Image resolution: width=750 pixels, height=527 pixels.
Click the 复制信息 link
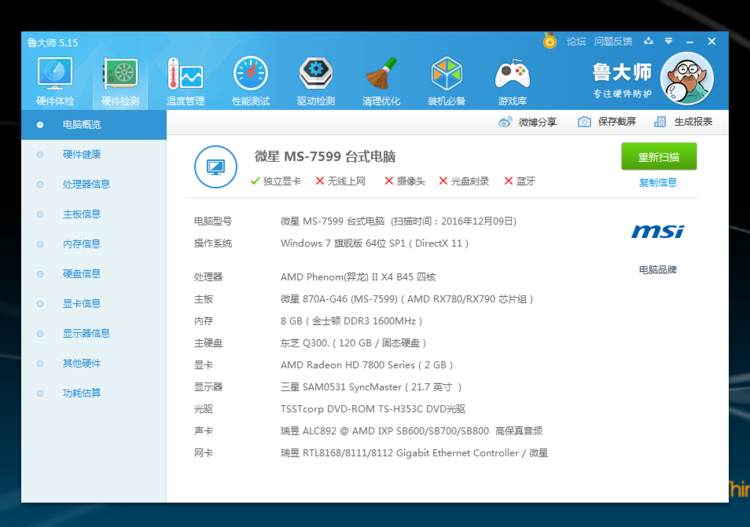(658, 183)
